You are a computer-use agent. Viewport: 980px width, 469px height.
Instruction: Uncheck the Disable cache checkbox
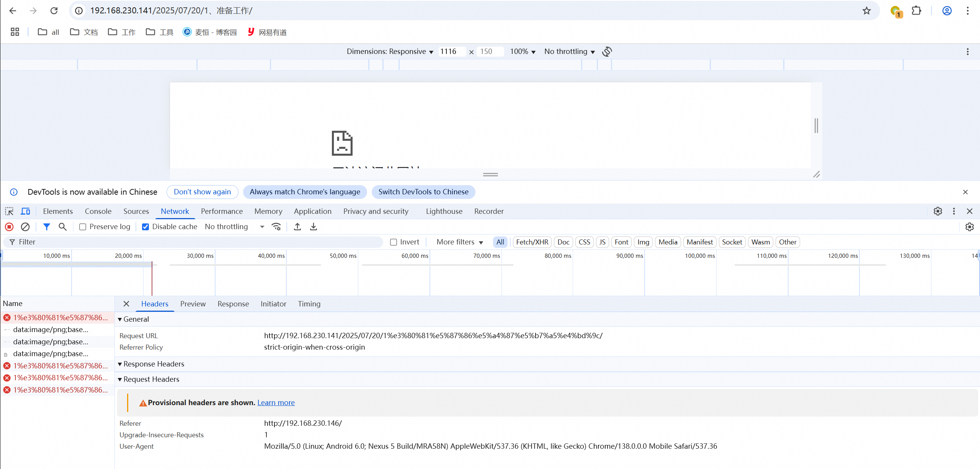145,227
